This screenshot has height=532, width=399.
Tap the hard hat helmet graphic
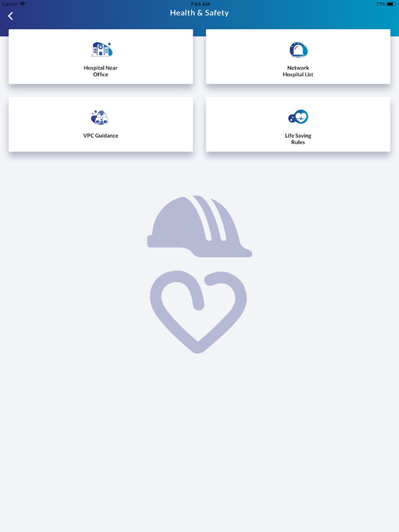199,227
